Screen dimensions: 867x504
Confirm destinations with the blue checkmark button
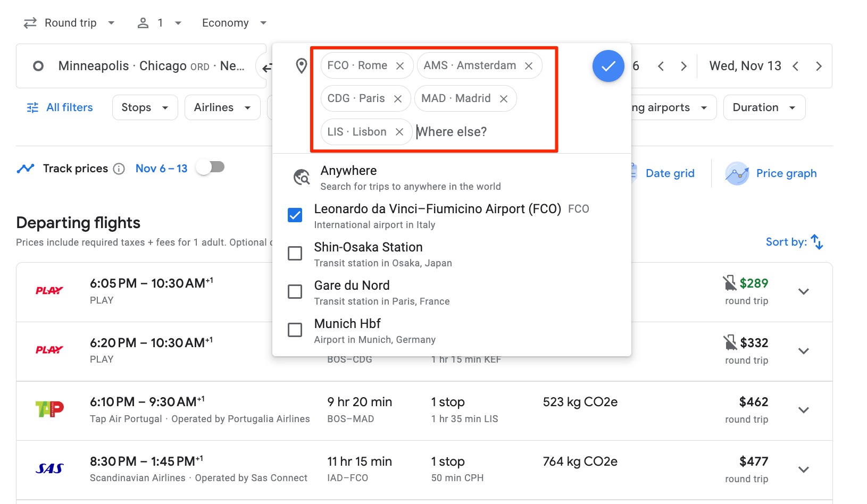[x=608, y=65]
